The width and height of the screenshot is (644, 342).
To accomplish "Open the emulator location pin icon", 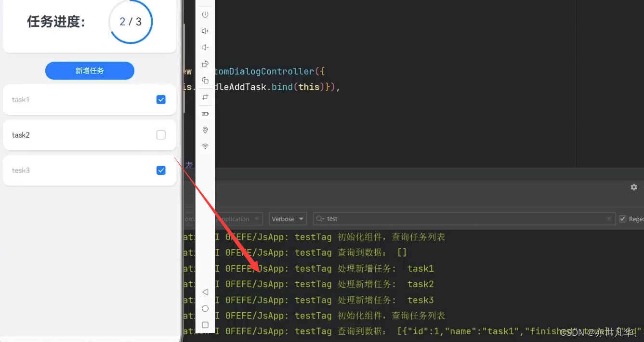I will [205, 130].
